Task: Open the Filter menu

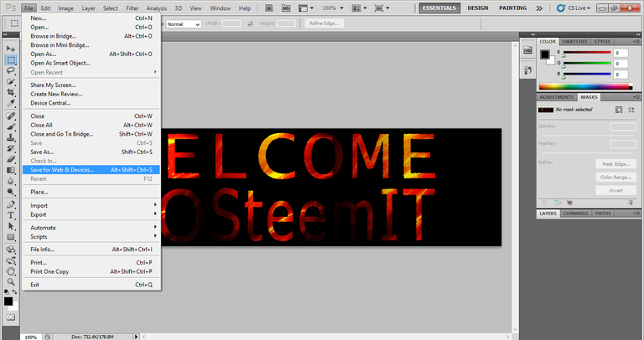Action: [x=132, y=8]
